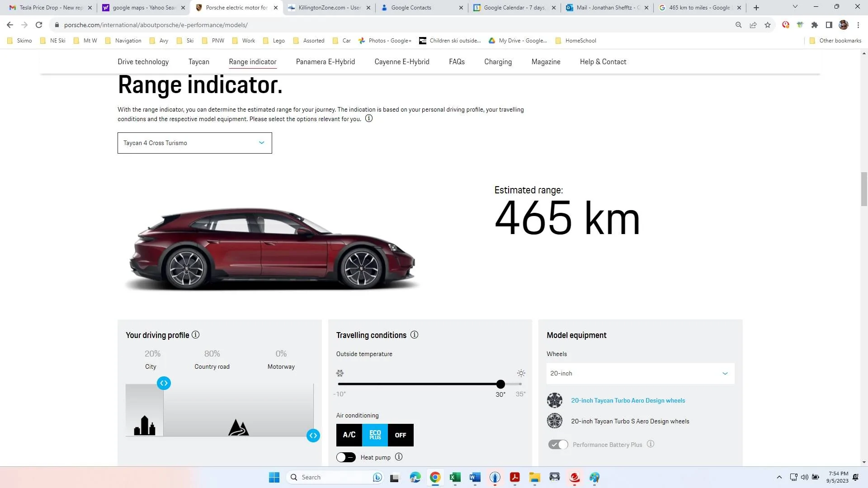Open Other bookmarks folder
868x488 pixels.
(835, 41)
